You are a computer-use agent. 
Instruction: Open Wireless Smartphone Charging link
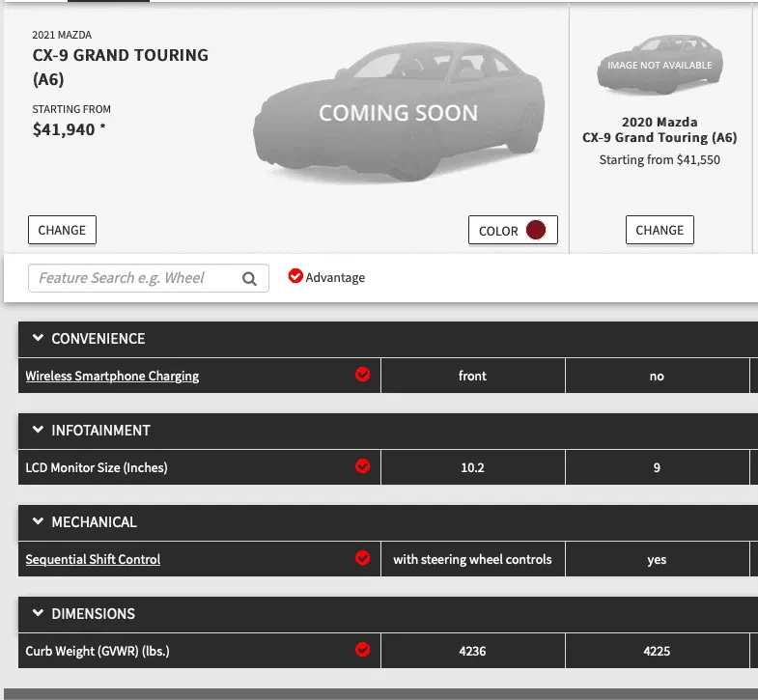click(112, 377)
